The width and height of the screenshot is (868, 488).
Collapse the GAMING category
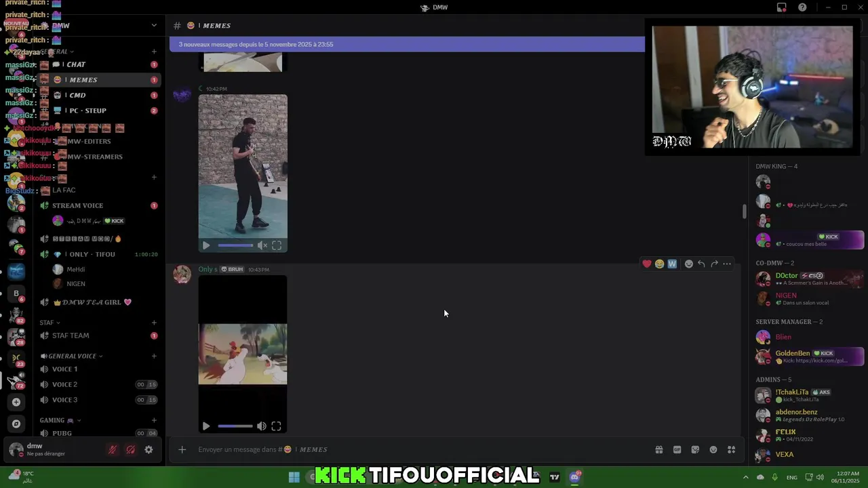click(x=60, y=420)
